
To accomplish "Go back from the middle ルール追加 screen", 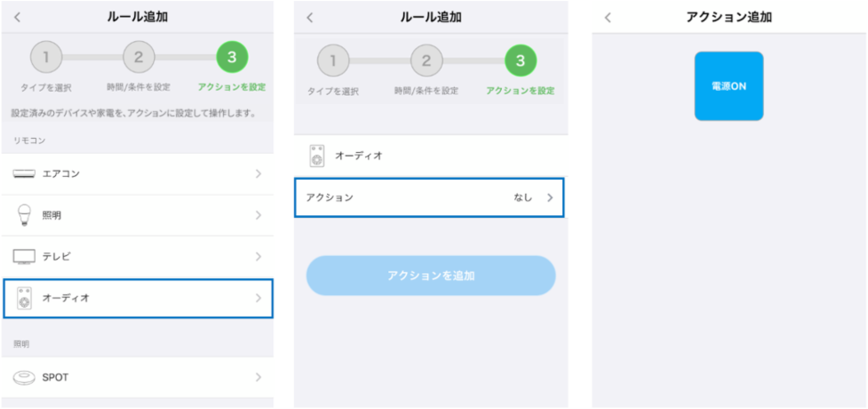I will (x=310, y=18).
